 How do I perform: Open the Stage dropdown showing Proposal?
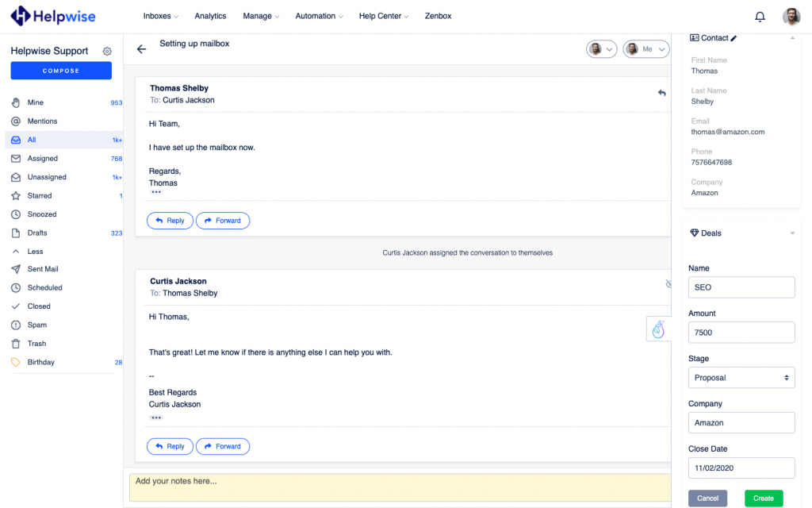click(741, 378)
